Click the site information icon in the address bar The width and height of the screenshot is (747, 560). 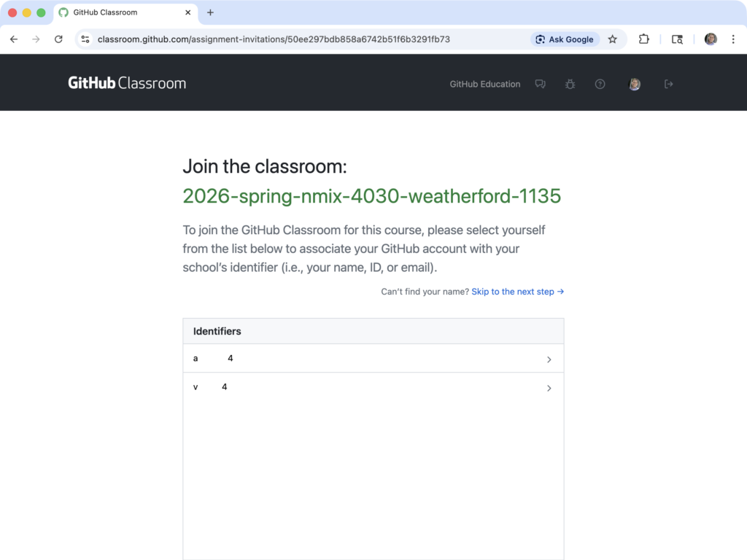pos(85,39)
